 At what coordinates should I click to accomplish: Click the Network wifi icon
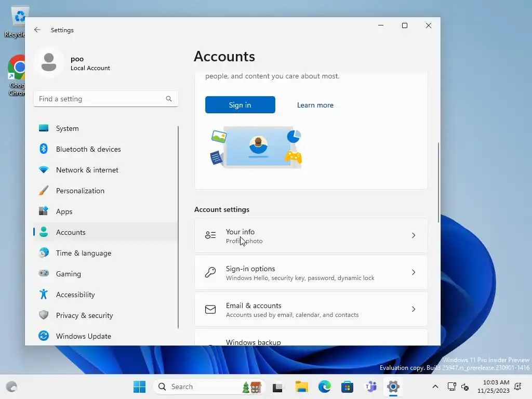[x=44, y=170]
